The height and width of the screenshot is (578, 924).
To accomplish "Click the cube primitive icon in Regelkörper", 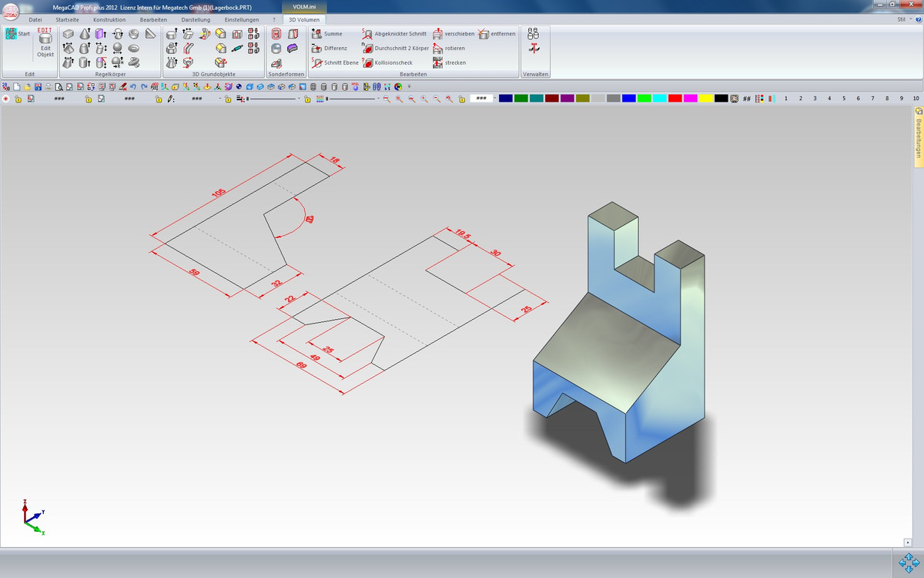I will coord(69,34).
